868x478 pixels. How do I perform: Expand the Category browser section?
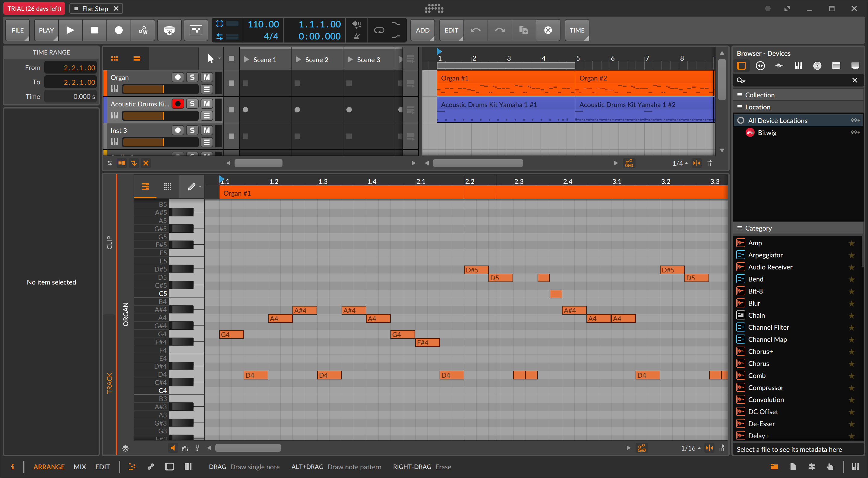798,228
